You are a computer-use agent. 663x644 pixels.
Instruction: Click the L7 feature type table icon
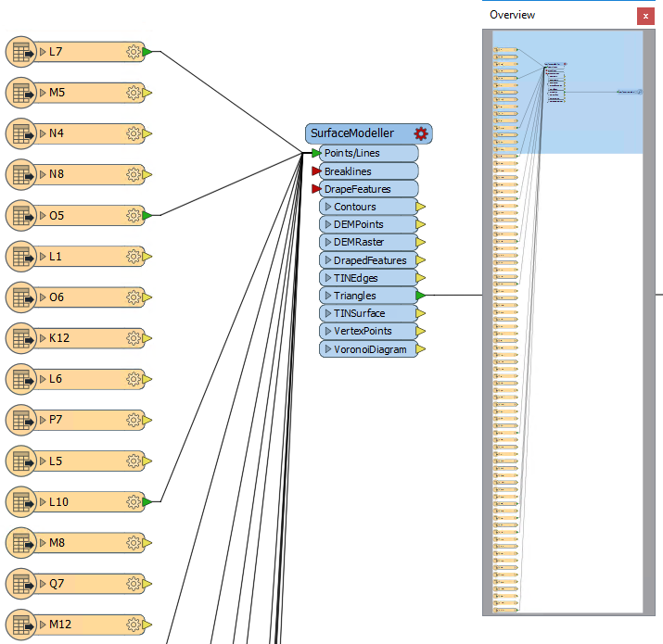(21, 52)
